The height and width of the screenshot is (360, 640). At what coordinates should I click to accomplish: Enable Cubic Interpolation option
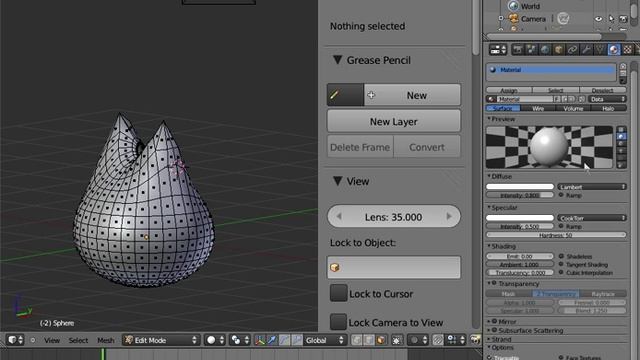561,272
